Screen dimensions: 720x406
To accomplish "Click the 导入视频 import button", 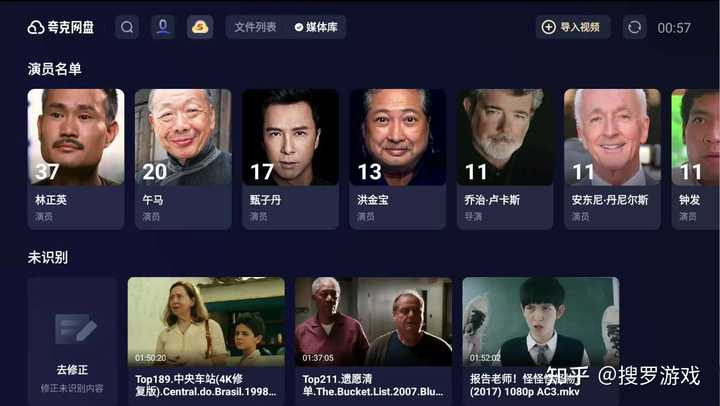I will [x=573, y=27].
